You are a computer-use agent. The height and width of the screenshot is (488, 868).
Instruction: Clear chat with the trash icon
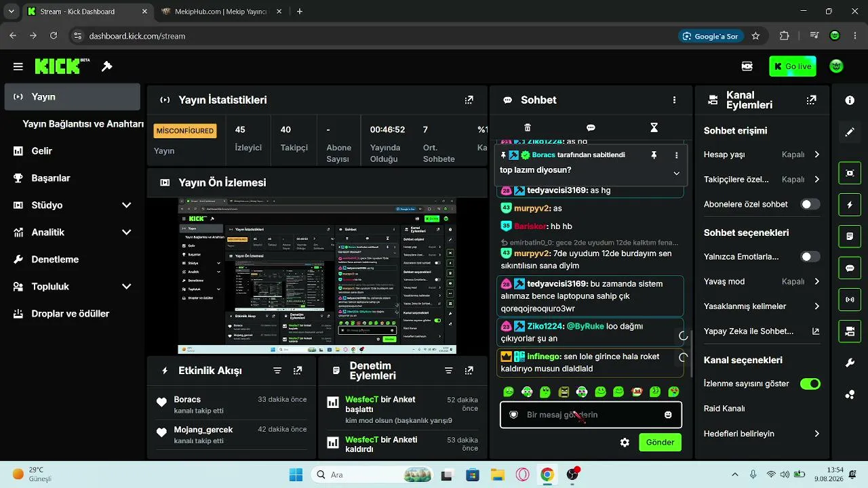click(528, 127)
